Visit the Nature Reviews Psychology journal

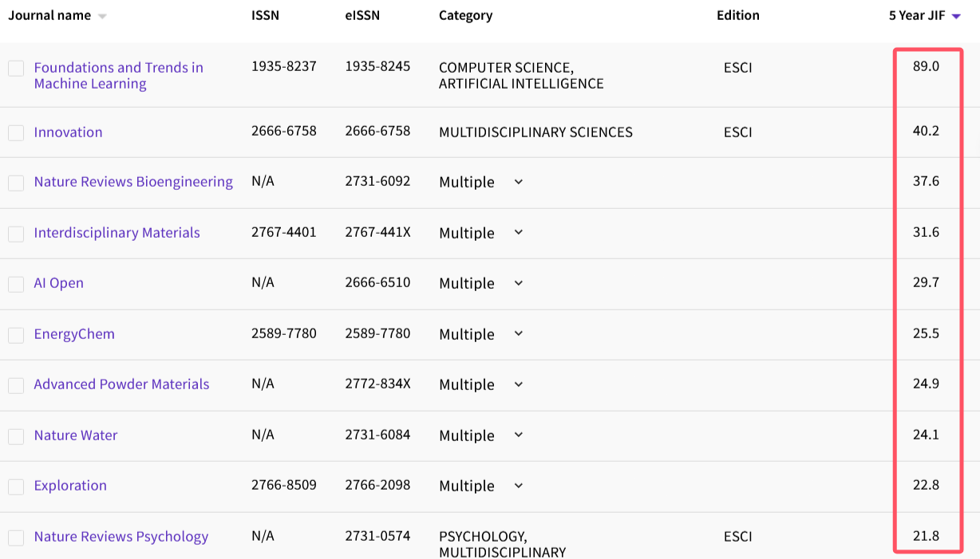[x=121, y=537]
